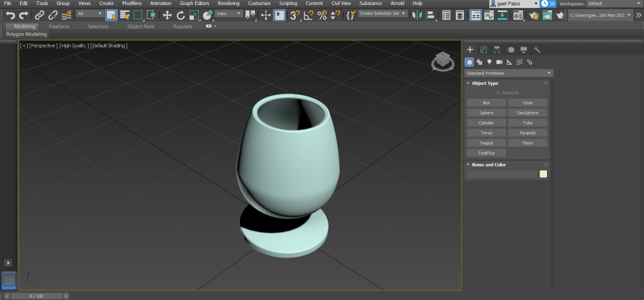Open the Modifiers menu

pyautogui.click(x=132, y=3)
